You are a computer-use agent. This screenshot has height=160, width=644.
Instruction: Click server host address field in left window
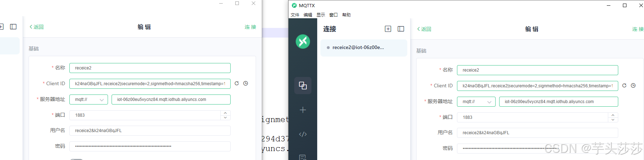171,100
